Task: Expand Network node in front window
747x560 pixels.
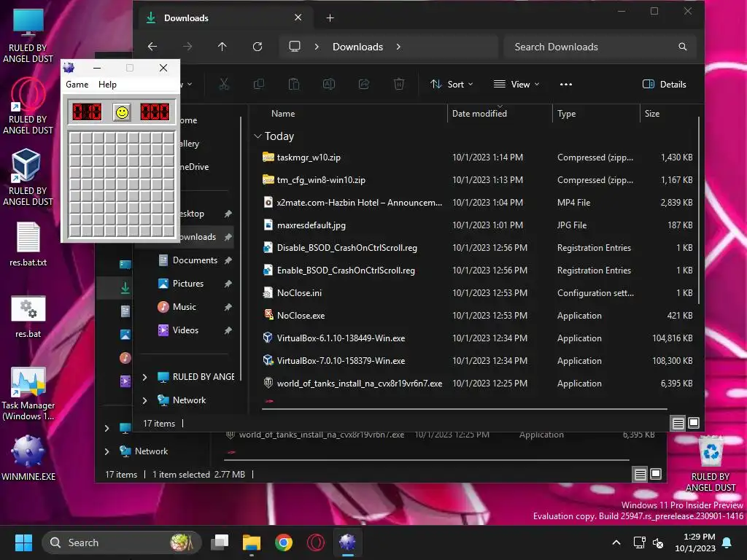Action: tap(145, 400)
